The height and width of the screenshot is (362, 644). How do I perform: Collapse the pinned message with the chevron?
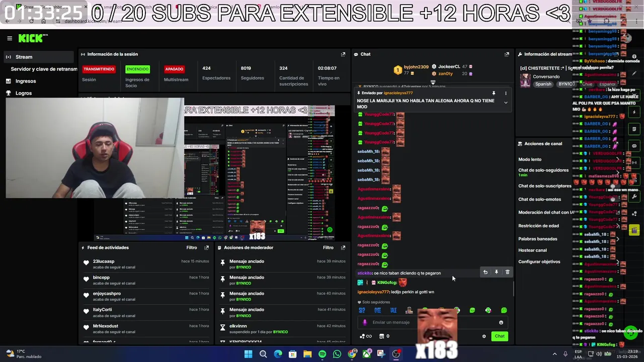point(506,103)
